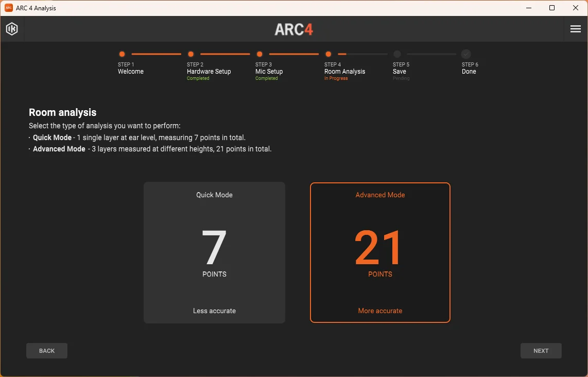
Task: Go to the Mic Setup step label
Action: coord(269,71)
